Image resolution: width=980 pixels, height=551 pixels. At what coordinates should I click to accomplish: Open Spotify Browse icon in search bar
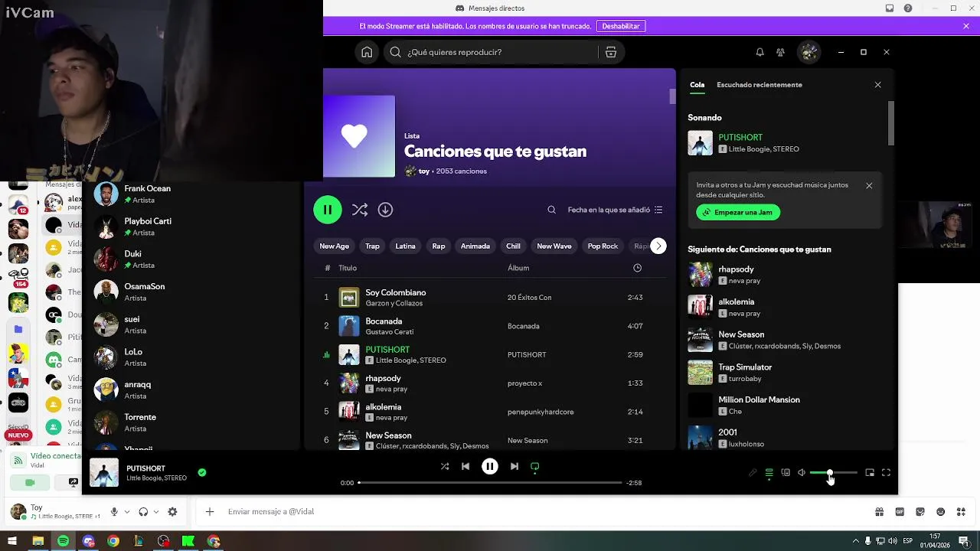[x=610, y=52]
